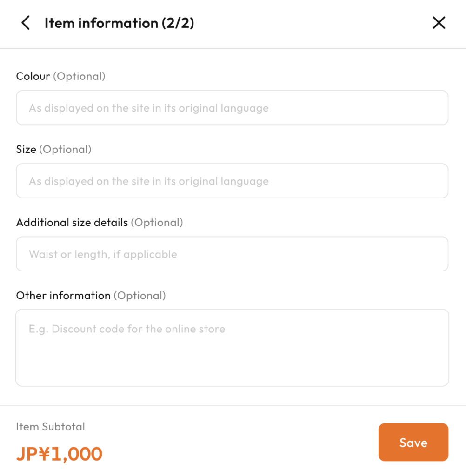The height and width of the screenshot is (476, 466).
Task: Click the 'Item information' heading text
Action: (x=101, y=23)
